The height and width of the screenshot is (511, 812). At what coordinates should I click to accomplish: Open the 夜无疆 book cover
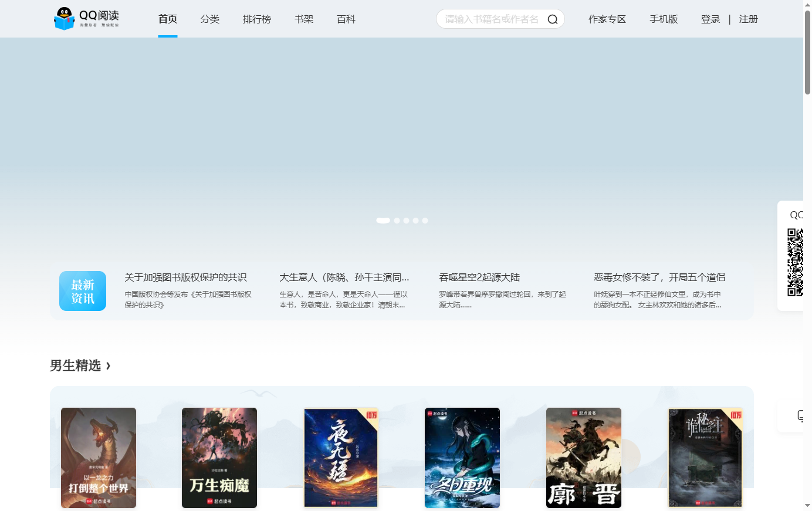pyautogui.click(x=341, y=458)
